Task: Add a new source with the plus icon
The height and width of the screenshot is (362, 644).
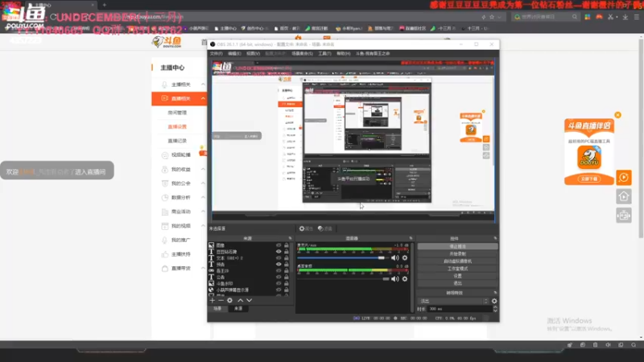Action: pos(213,300)
